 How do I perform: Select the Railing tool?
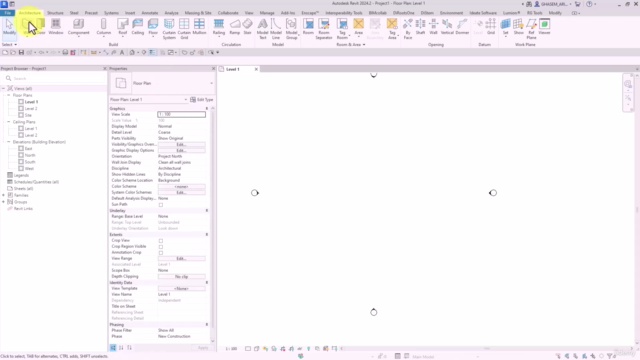219,27
